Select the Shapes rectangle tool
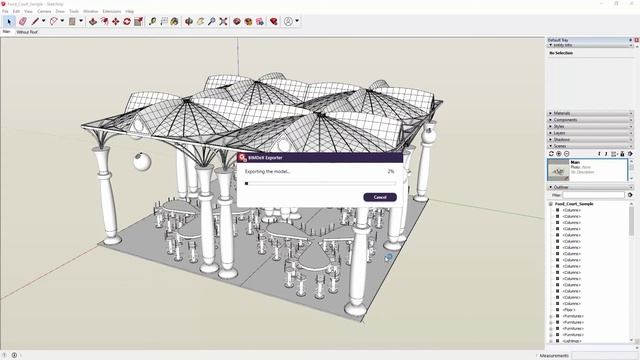Screen dimensions: 640x360 point(72,22)
